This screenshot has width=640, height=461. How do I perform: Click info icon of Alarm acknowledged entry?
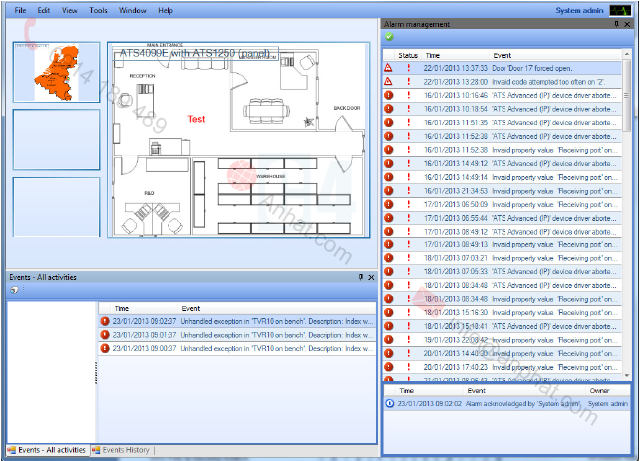[389, 403]
